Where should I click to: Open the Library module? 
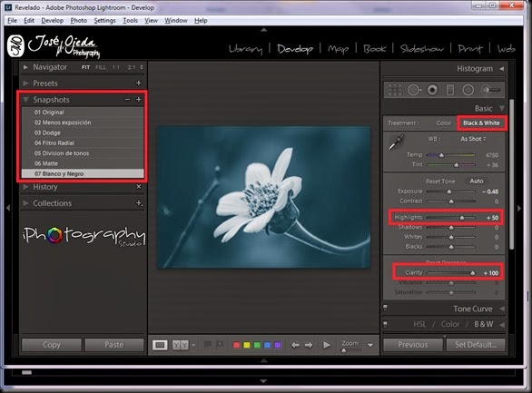(x=246, y=49)
